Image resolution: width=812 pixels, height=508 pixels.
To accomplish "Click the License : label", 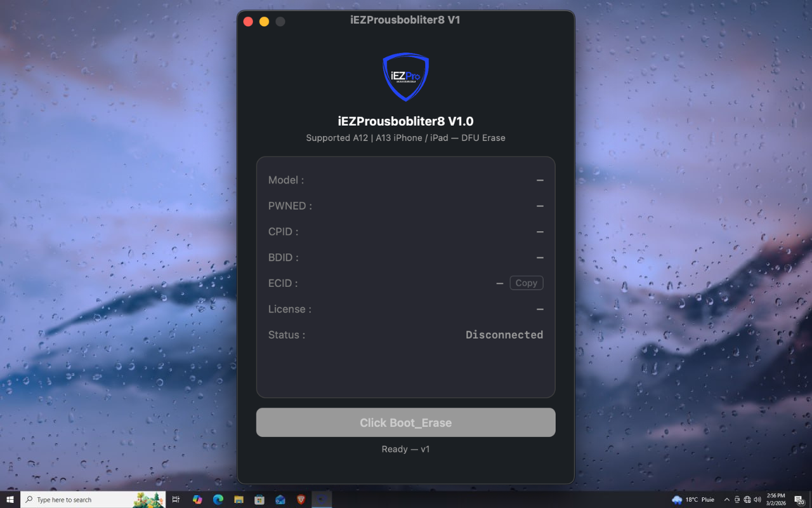I will pyautogui.click(x=290, y=309).
